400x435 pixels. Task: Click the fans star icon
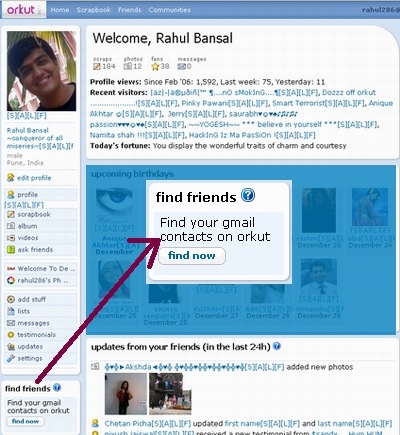(x=155, y=67)
